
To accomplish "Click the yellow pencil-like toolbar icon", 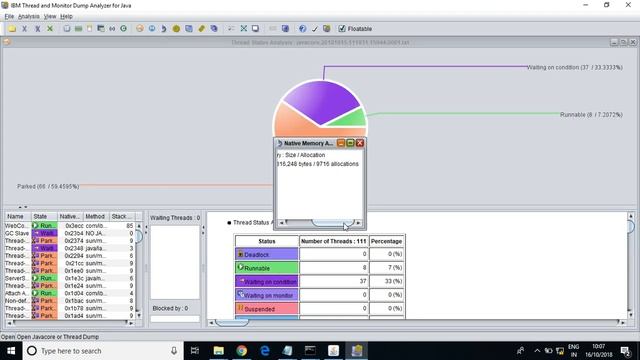I will coord(202,29).
